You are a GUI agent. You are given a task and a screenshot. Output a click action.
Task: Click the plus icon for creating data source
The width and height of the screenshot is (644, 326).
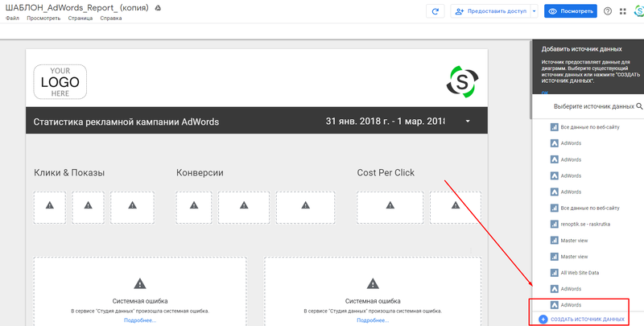(x=543, y=319)
